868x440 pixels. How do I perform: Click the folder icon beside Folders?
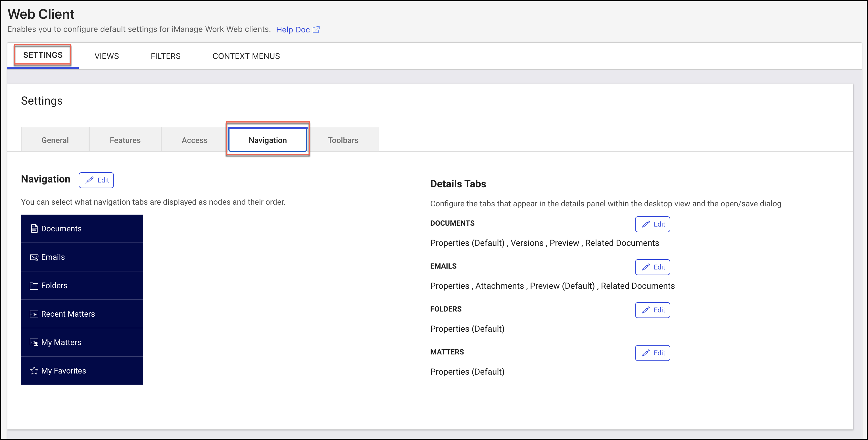point(34,285)
